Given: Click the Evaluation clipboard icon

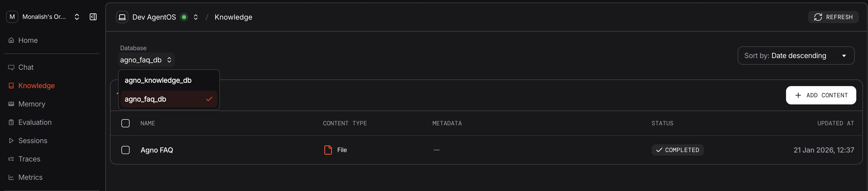Looking at the screenshot, I should [x=11, y=122].
